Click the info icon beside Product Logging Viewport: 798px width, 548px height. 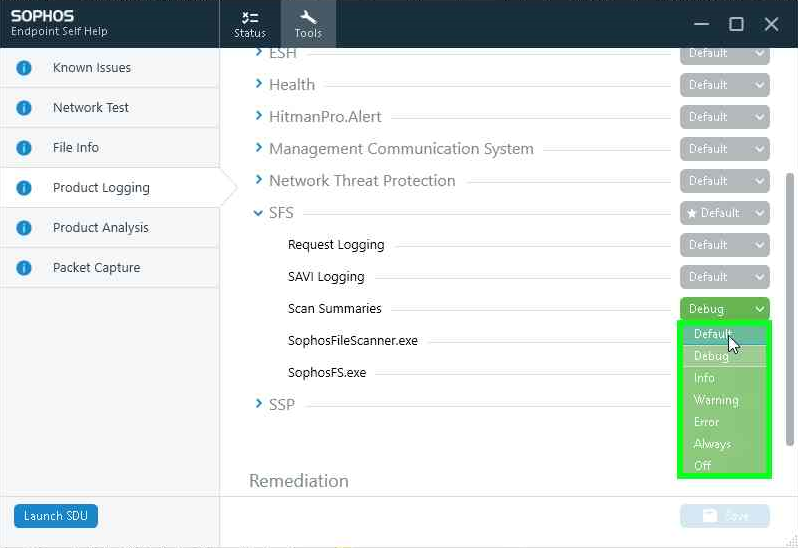24,188
